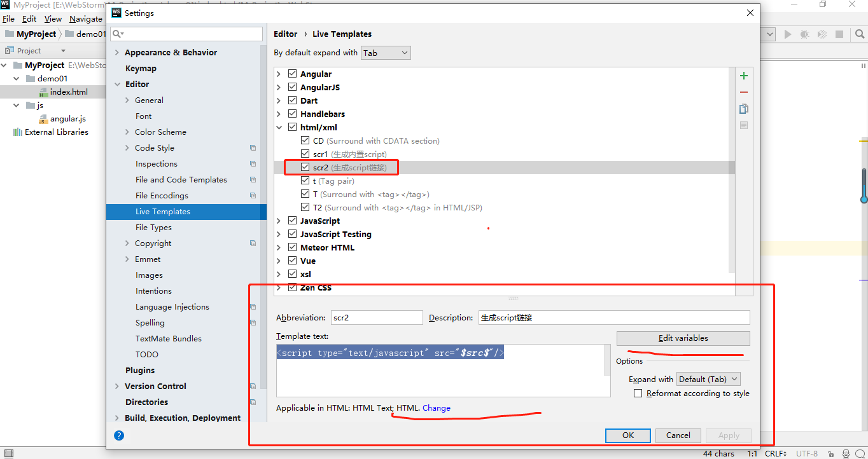
Task: Click index.html file icon in Project tree
Action: (43, 92)
